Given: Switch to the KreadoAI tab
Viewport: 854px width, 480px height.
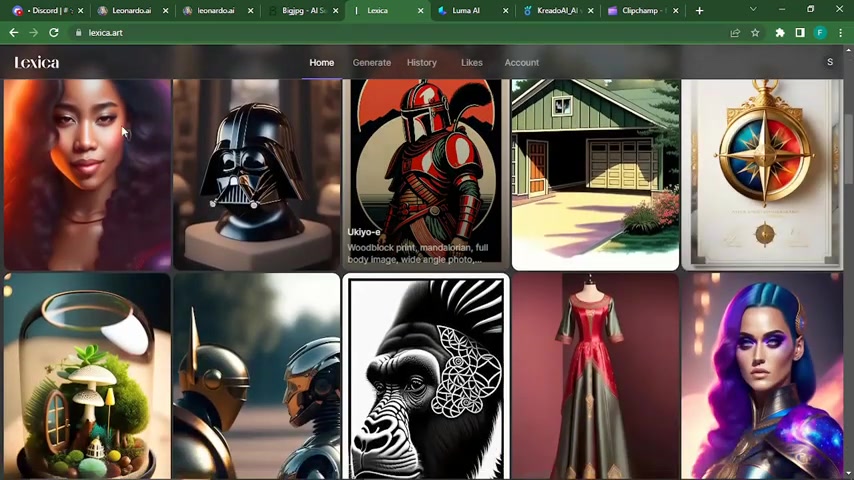Looking at the screenshot, I should click(x=557, y=10).
